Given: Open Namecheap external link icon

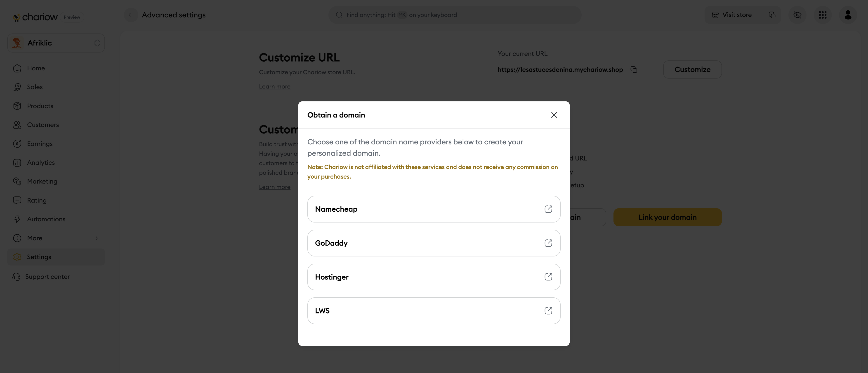Looking at the screenshot, I should (x=548, y=209).
